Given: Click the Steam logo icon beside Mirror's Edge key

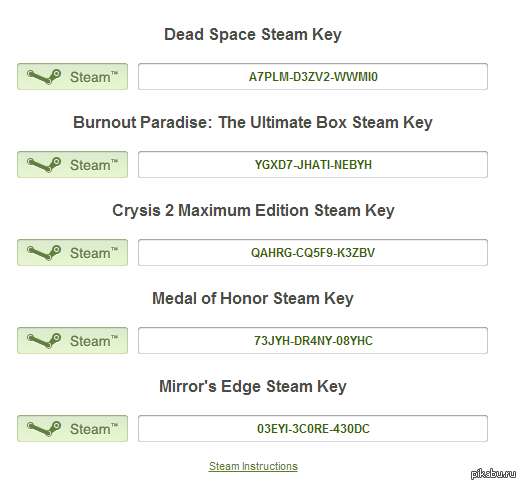Looking at the screenshot, I should pos(44,429).
